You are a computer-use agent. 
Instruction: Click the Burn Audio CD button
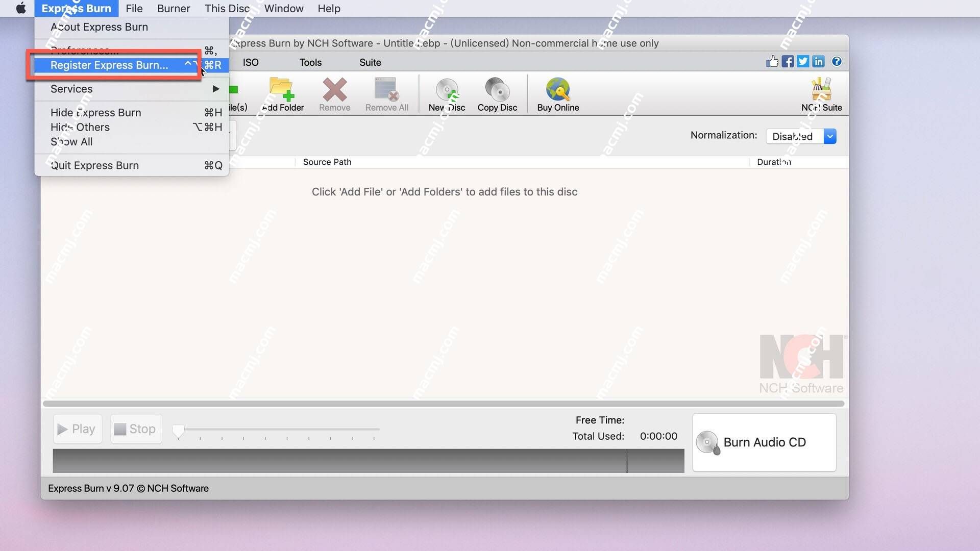click(764, 442)
